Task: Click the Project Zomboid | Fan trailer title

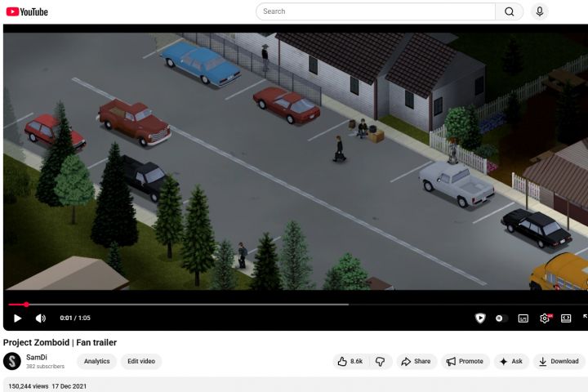Action: (x=60, y=342)
